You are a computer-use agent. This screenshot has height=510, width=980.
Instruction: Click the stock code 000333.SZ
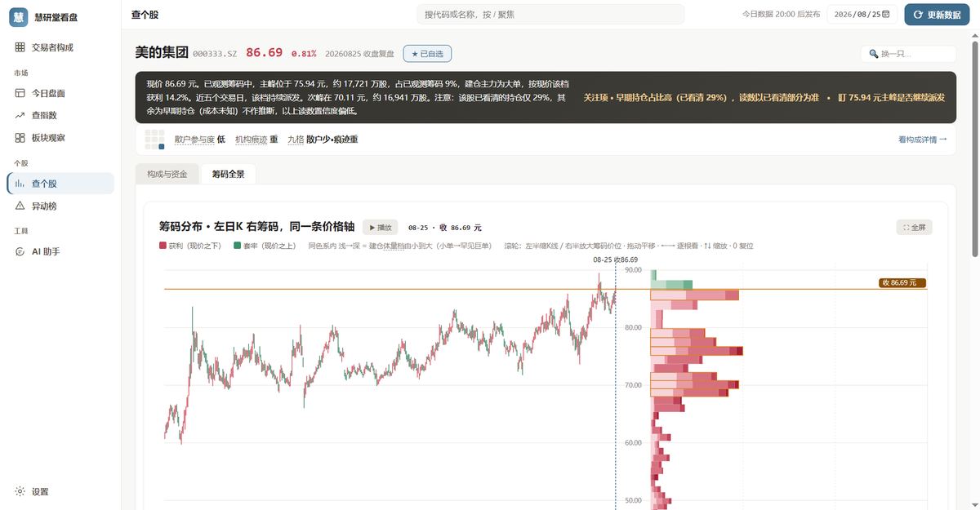tap(215, 54)
